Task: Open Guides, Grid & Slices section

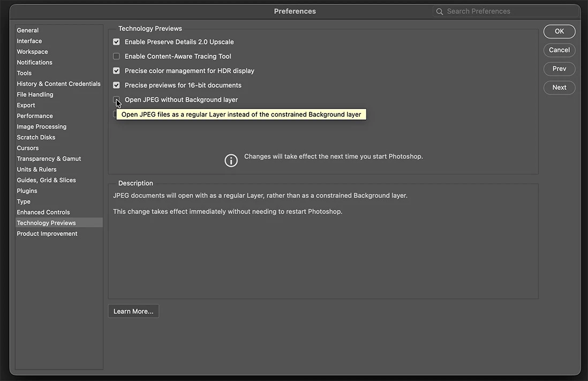Action: [59, 180]
